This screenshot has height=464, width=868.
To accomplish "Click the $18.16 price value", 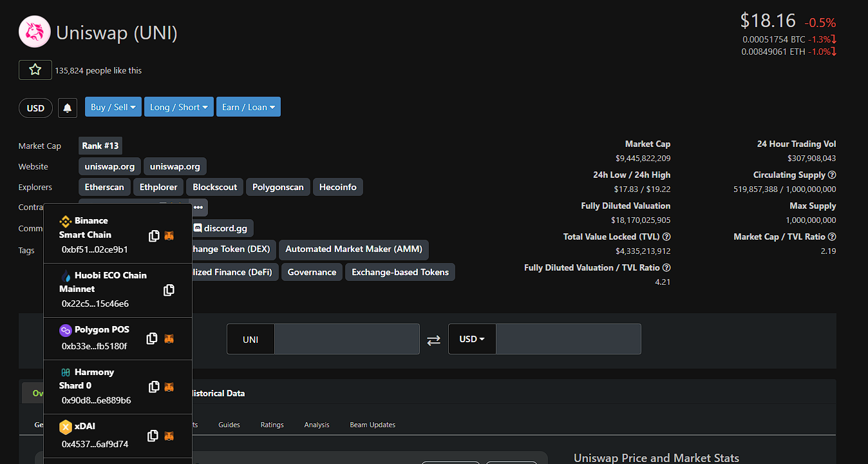I will [768, 21].
